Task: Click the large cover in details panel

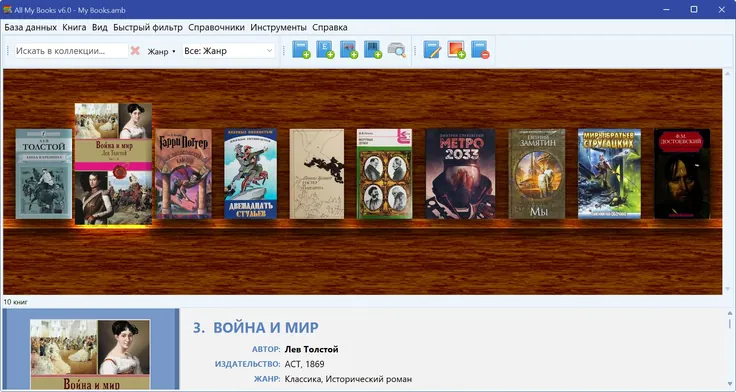Action: pyautogui.click(x=90, y=354)
